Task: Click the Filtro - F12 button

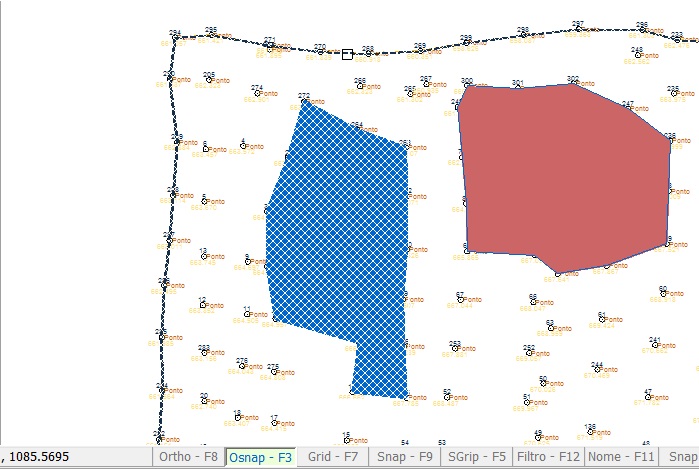Action: pyautogui.click(x=549, y=457)
